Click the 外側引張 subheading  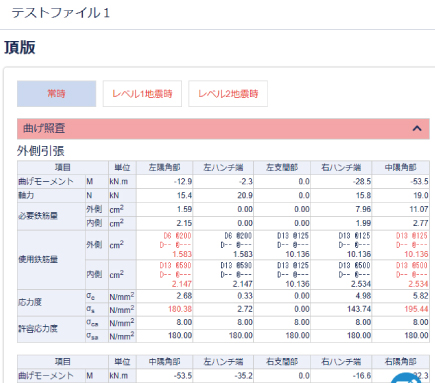pyautogui.click(x=40, y=151)
